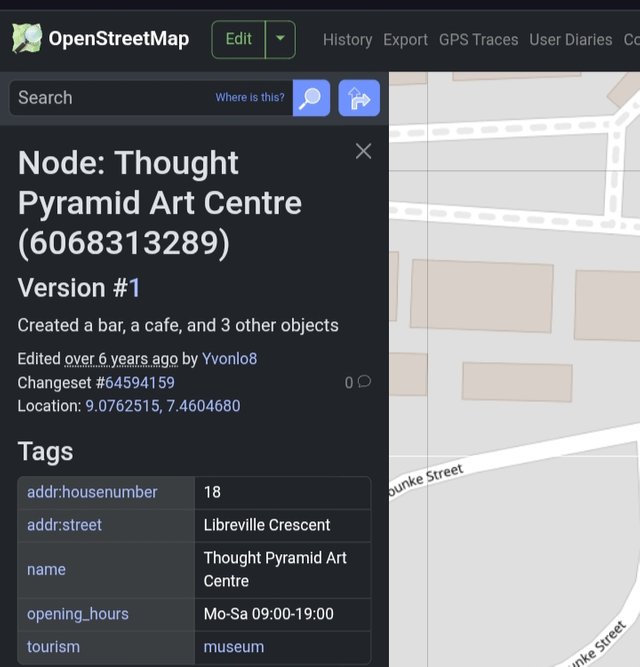This screenshot has width=640, height=667.
Task: Click the 'Where is this?' link
Action: [250, 97]
